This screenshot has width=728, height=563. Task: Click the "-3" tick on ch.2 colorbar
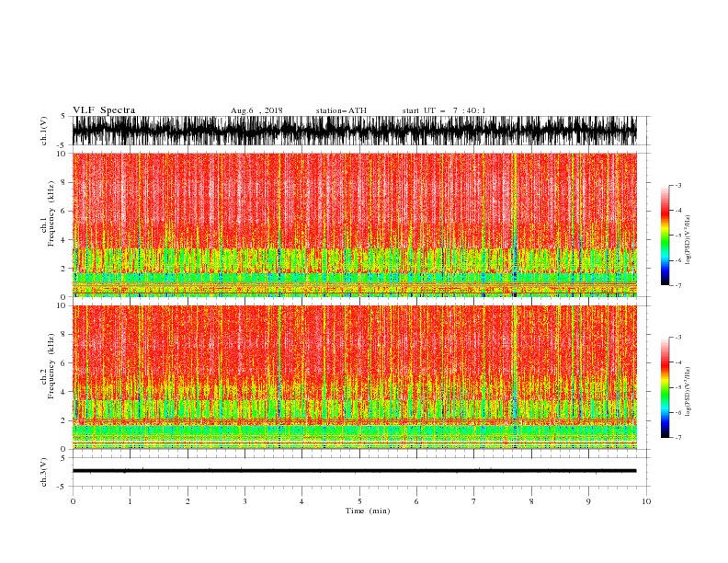point(677,338)
